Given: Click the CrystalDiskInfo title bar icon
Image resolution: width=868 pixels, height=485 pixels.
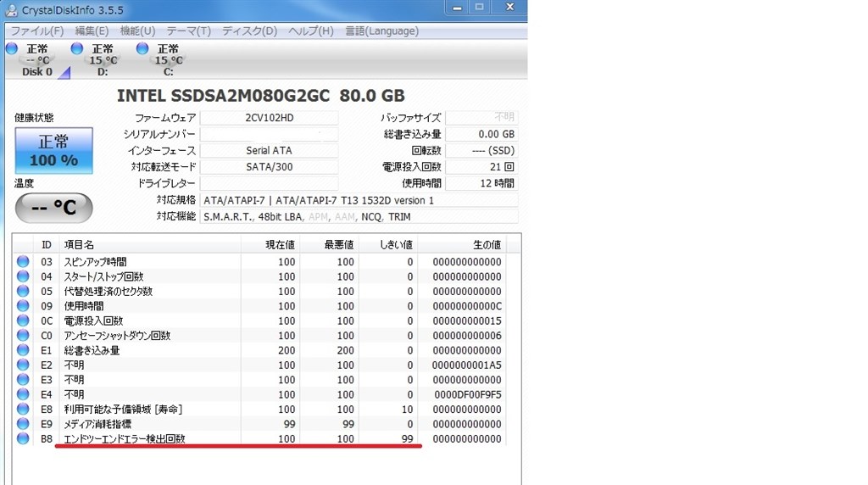Looking at the screenshot, I should click(x=11, y=10).
